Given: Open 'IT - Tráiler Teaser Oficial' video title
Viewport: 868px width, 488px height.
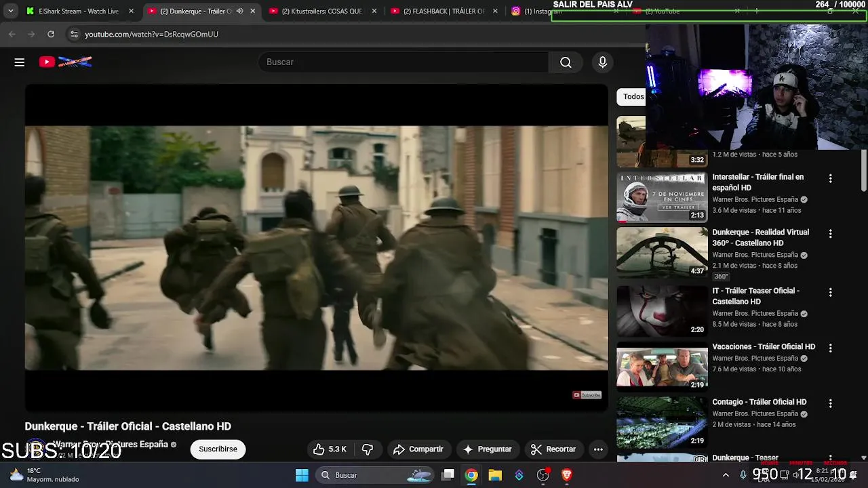Looking at the screenshot, I should coord(756,296).
